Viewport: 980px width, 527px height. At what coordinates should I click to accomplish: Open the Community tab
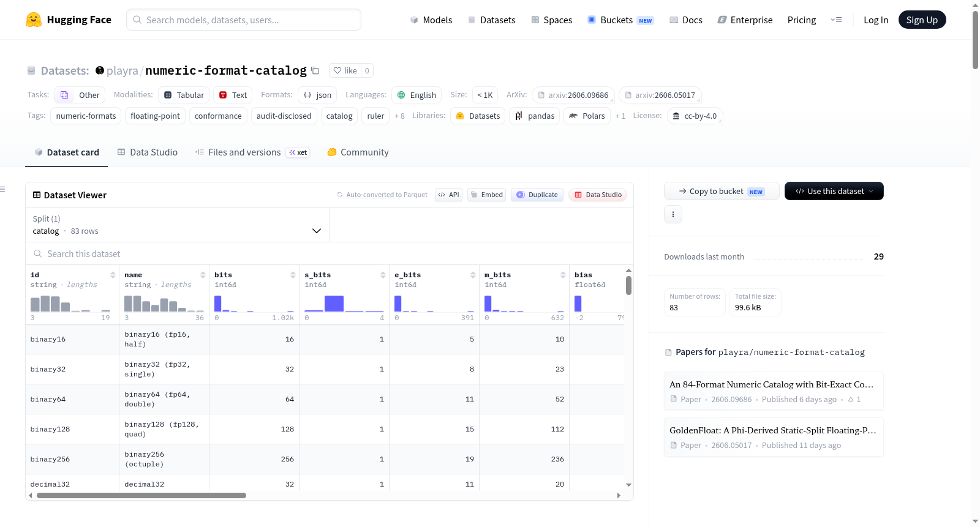pyautogui.click(x=358, y=152)
